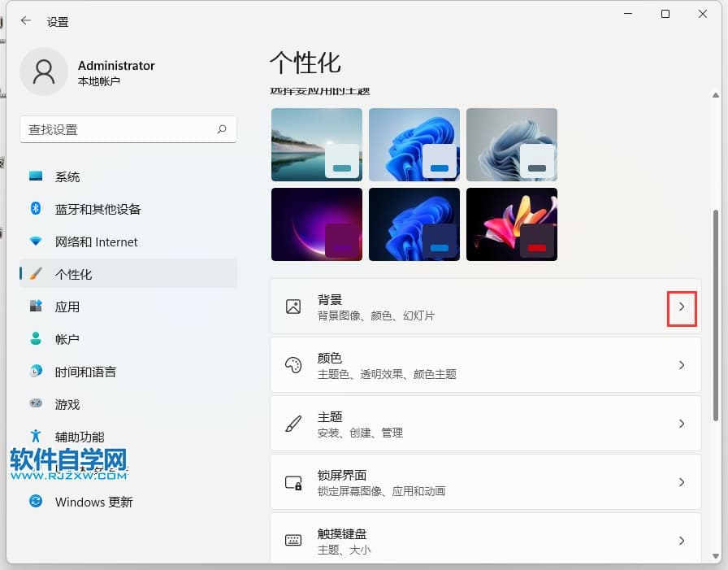
Task: Apply the lake landscape theme thumbnail
Action: coord(316,145)
